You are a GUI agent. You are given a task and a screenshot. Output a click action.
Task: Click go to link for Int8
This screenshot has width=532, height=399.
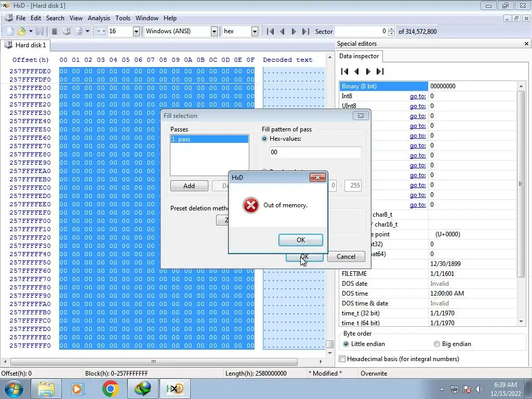tap(418, 96)
